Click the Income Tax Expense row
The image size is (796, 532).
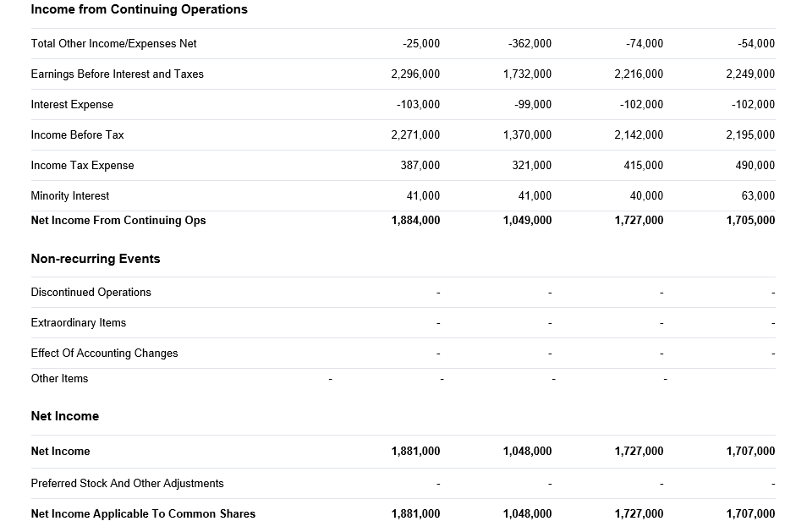click(x=82, y=165)
